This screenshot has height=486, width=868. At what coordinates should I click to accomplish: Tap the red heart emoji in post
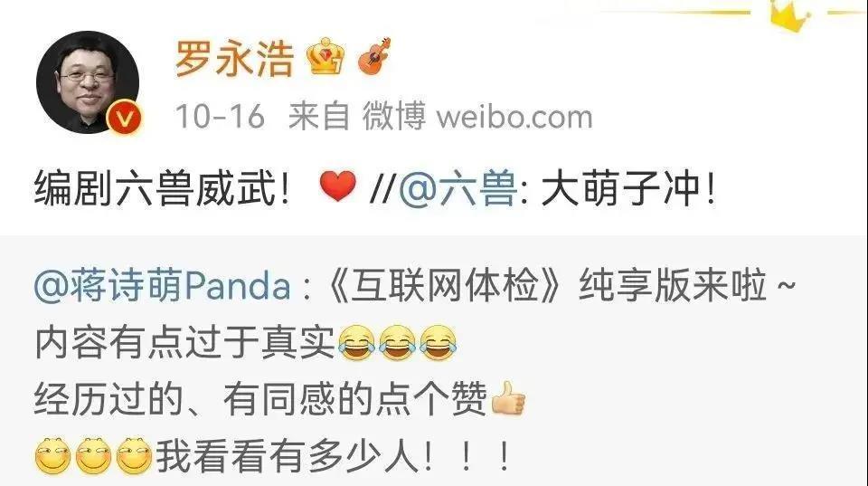[x=337, y=186]
